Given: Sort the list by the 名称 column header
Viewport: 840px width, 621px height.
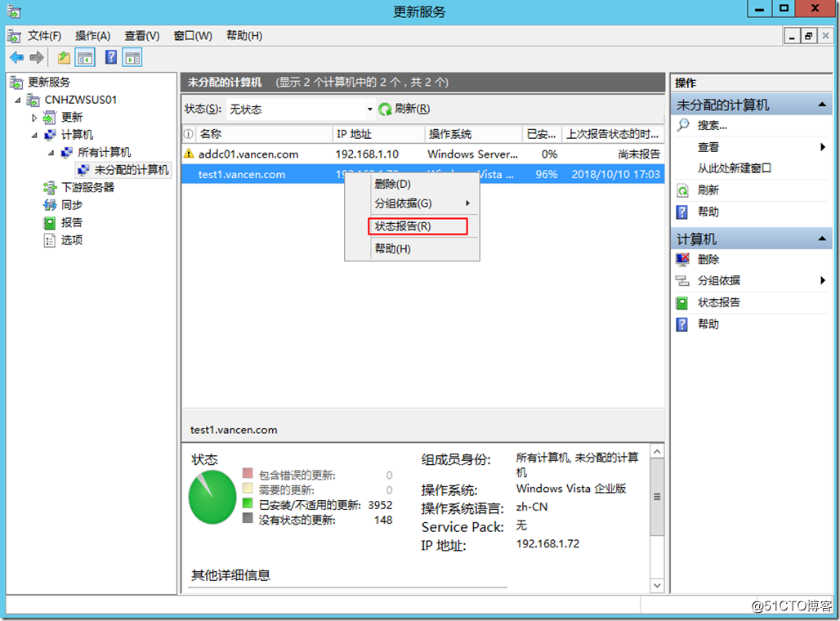Looking at the screenshot, I should click(264, 134).
